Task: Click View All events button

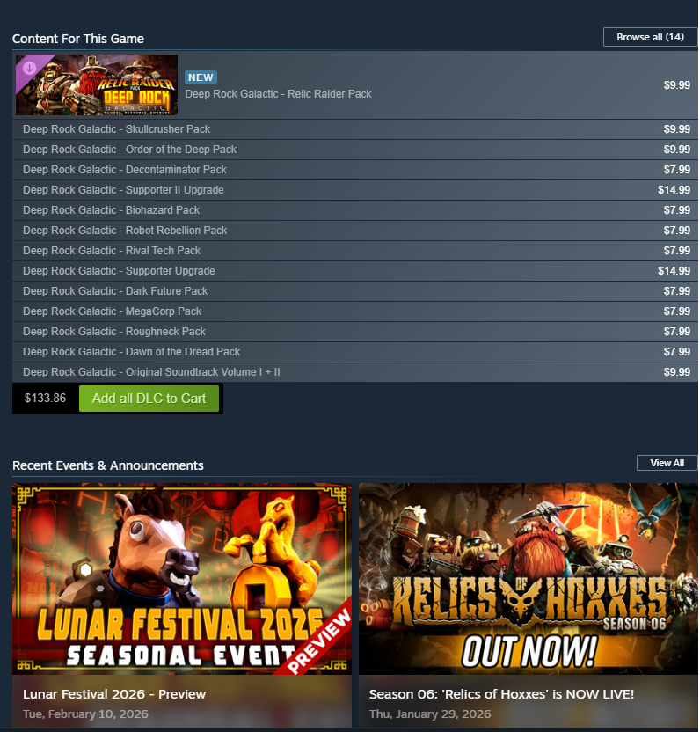Action: 667,463
